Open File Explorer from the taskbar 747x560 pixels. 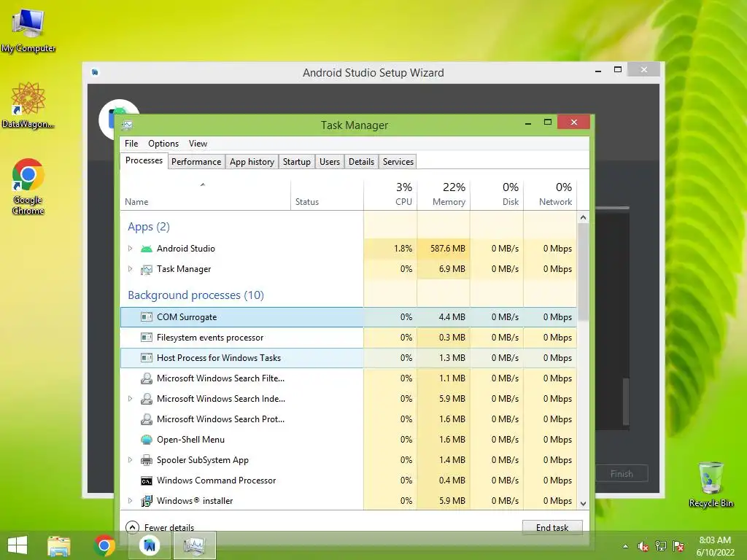(x=59, y=545)
